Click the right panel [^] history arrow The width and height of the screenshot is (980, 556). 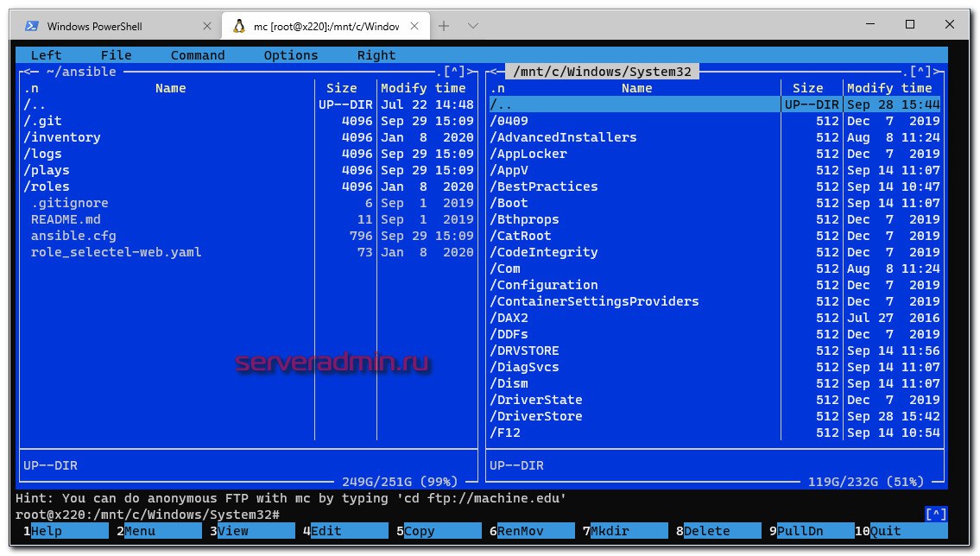pyautogui.click(x=920, y=72)
